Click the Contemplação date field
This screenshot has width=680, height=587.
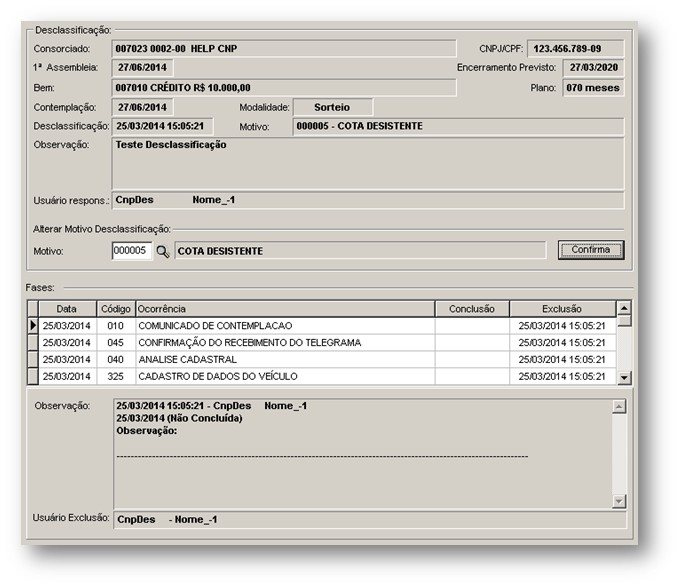(x=142, y=107)
